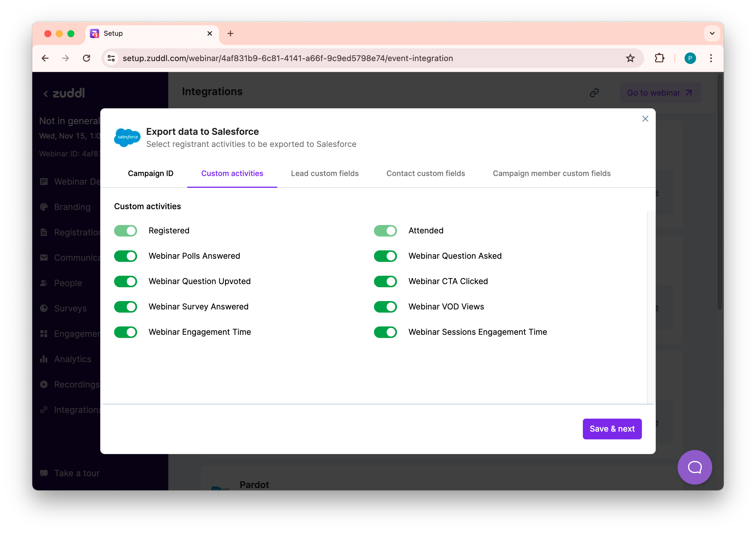Bookmark this page with the star icon

(x=630, y=58)
